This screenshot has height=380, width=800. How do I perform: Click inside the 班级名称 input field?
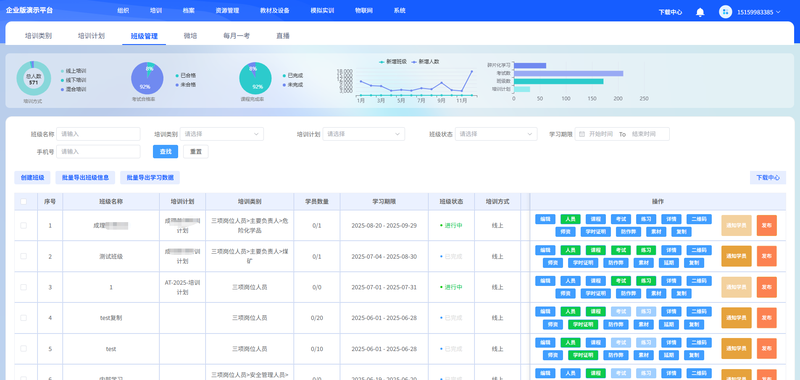(98, 134)
